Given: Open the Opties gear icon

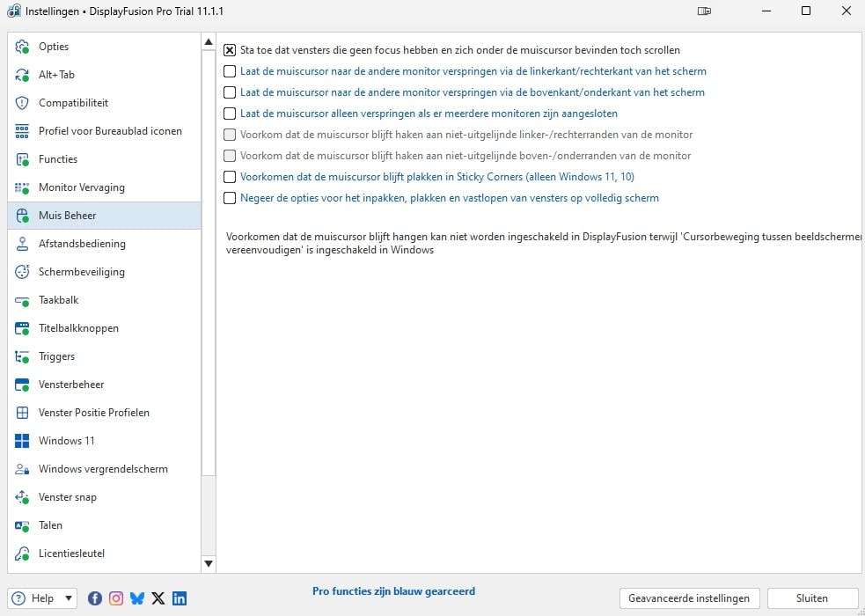Looking at the screenshot, I should [x=22, y=47].
